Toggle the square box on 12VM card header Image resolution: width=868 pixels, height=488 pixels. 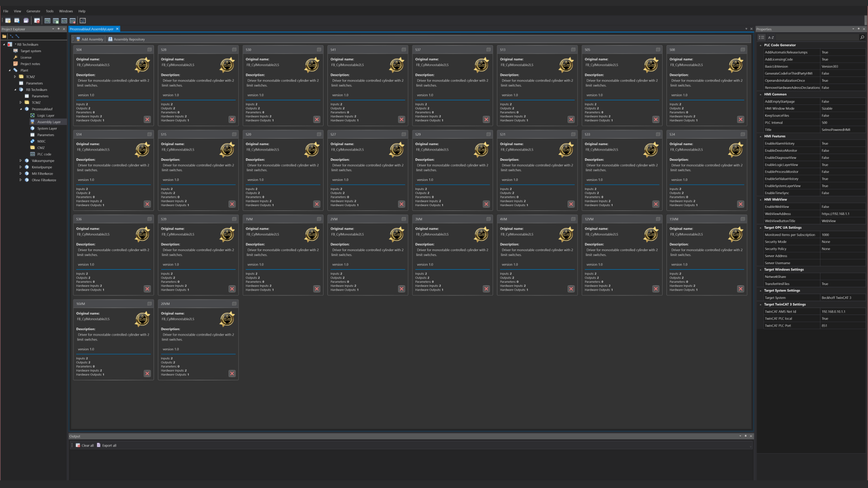click(658, 219)
